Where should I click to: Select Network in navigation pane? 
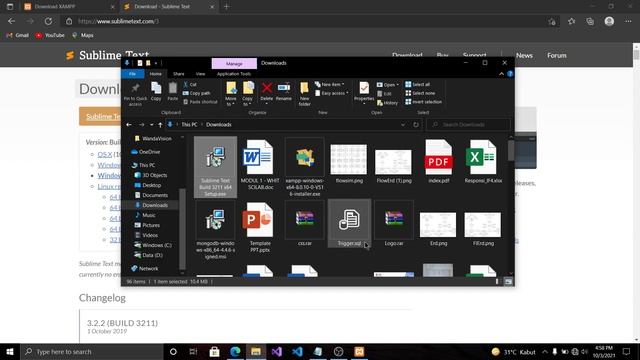click(145, 269)
